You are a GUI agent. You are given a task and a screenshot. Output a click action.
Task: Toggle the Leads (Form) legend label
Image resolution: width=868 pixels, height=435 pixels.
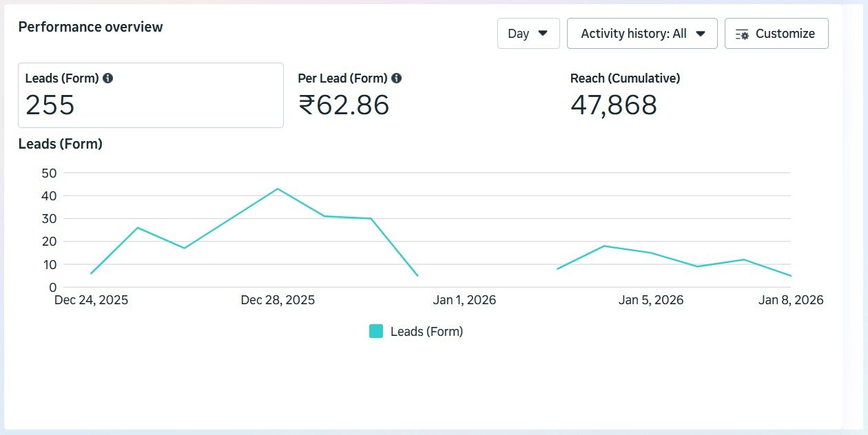click(x=426, y=331)
